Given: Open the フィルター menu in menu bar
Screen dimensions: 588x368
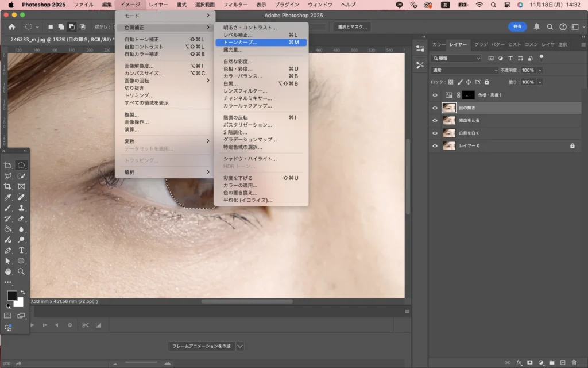Looking at the screenshot, I should 235,5.
